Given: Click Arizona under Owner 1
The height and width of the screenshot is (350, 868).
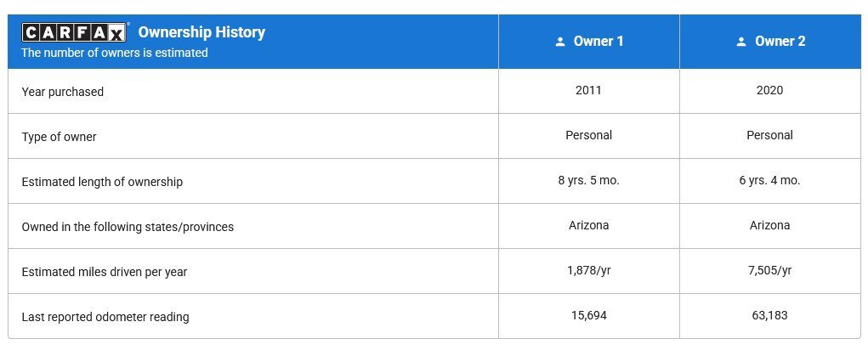Looking at the screenshot, I should tap(588, 225).
